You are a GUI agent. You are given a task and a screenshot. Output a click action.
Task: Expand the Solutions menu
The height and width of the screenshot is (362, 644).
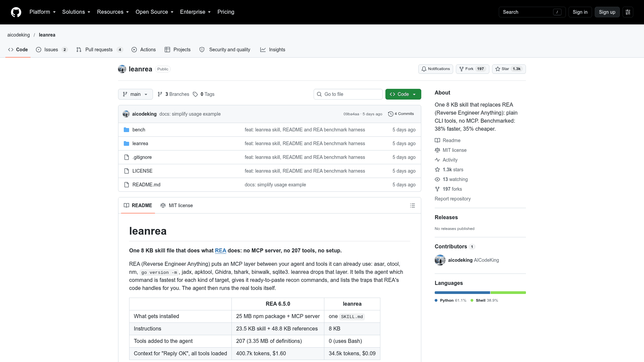pyautogui.click(x=76, y=12)
